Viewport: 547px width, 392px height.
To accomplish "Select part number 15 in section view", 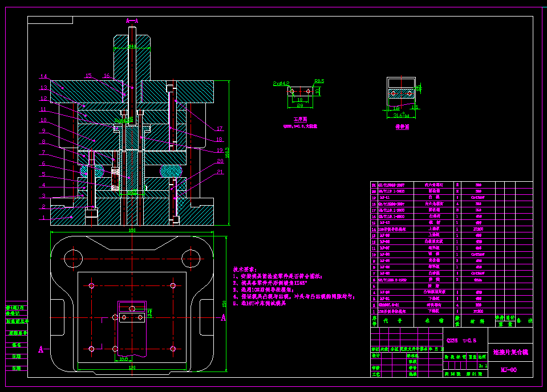I will [x=88, y=76].
